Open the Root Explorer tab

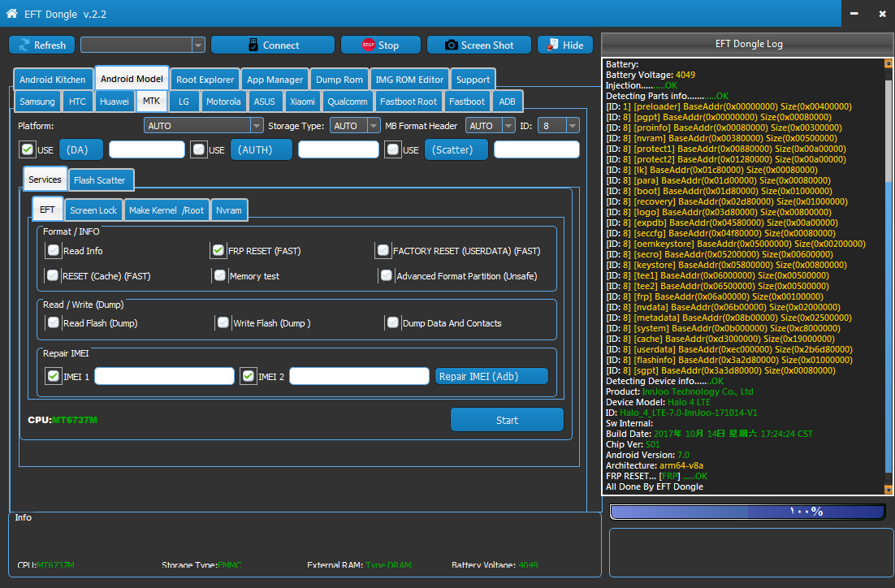click(x=205, y=80)
